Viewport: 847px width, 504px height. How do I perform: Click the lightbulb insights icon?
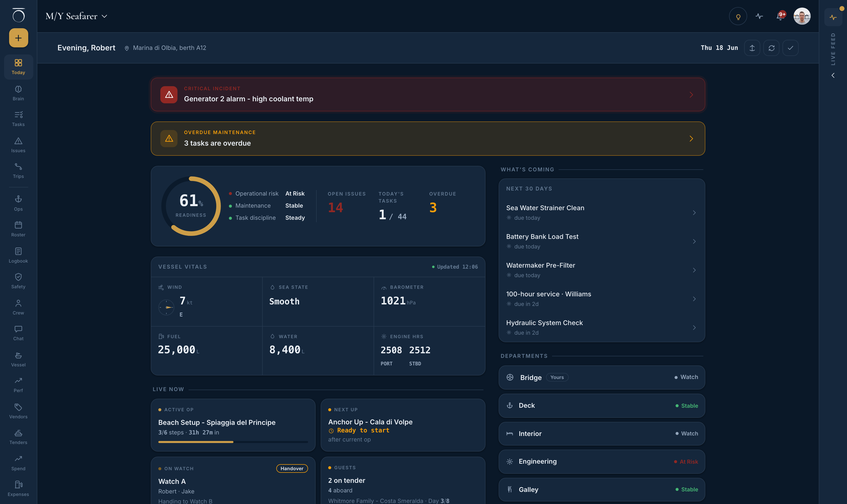click(x=738, y=16)
